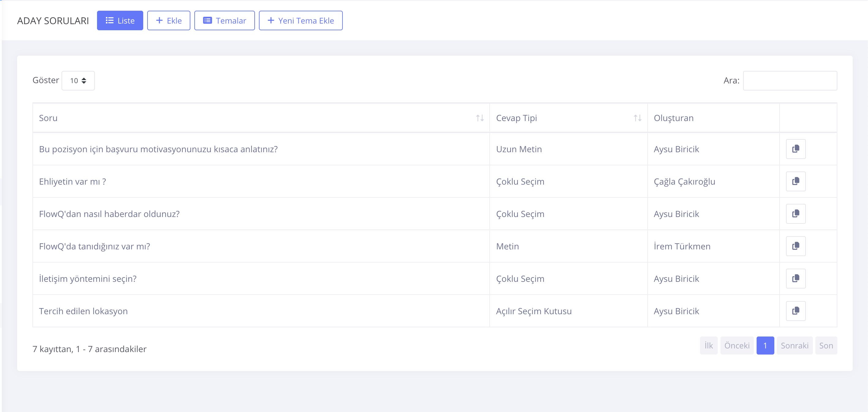Viewport: 868px width, 412px height.
Task: Focus the Ara search field
Action: 789,81
